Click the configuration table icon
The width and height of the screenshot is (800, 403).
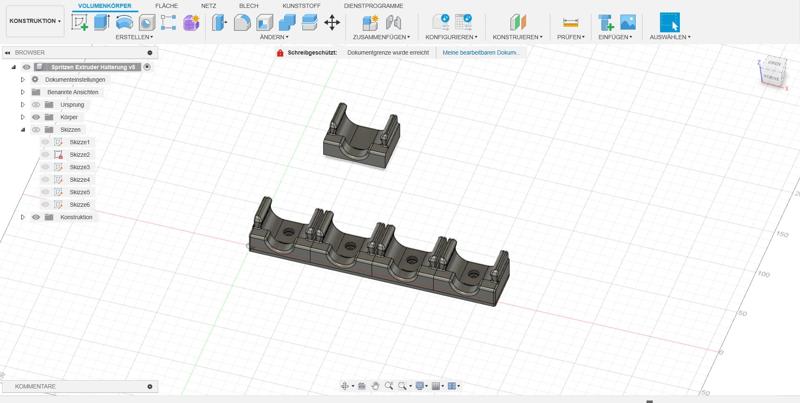(463, 22)
